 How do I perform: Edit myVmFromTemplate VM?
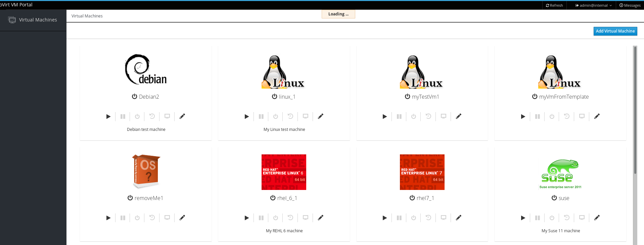point(597,116)
